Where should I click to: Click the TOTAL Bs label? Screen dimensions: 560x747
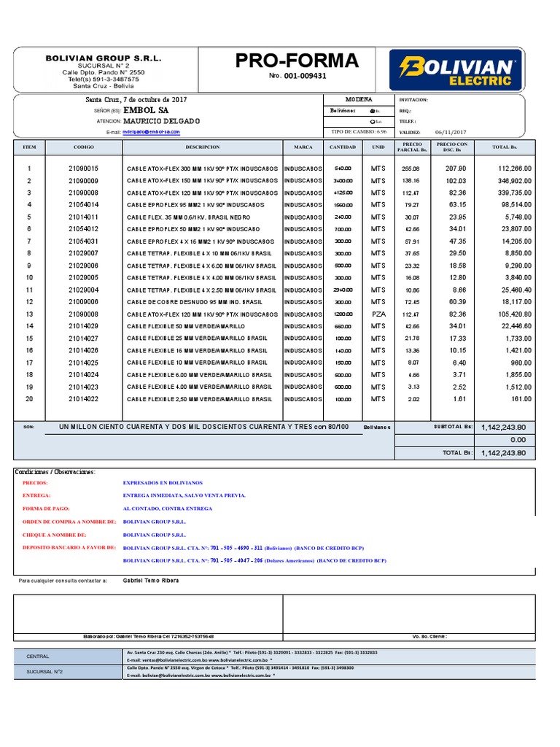pos(457,453)
